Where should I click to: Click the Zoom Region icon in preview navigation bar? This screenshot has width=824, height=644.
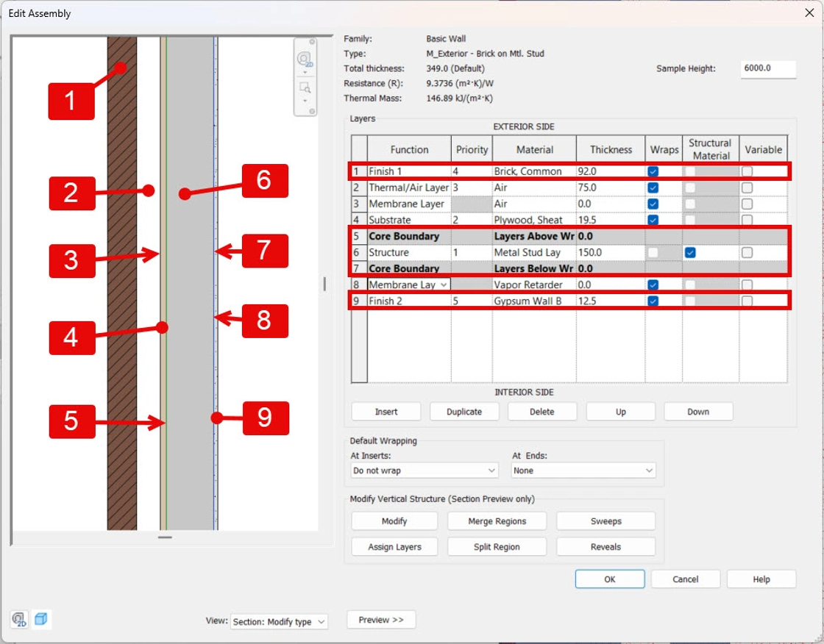click(304, 88)
